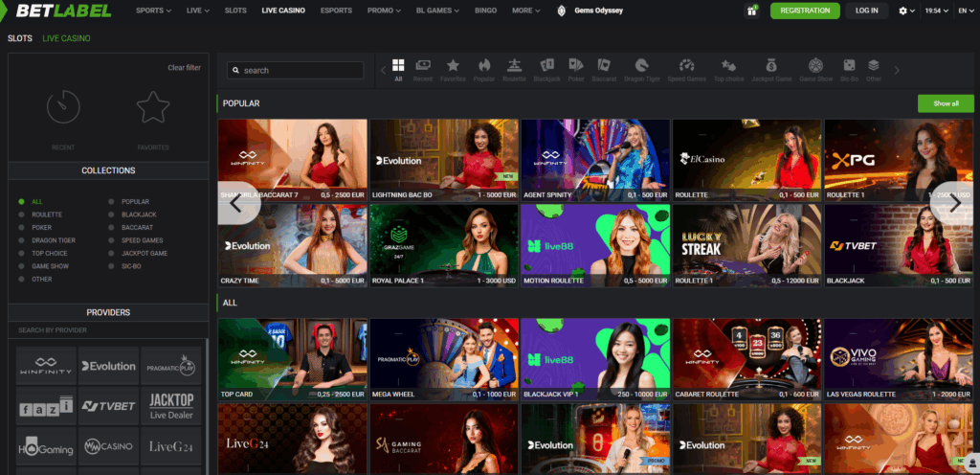980x475 pixels.
Task: Select the BLACKJACK collection option
Action: 132,215
